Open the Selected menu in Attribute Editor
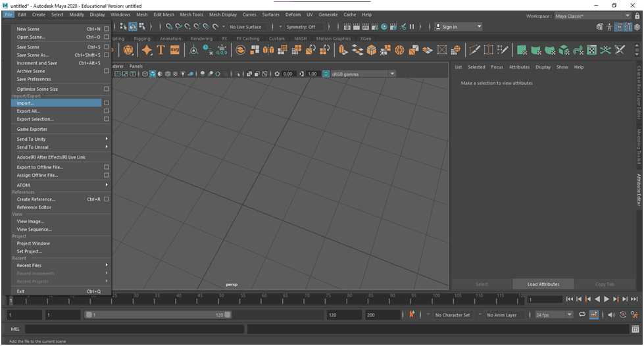This screenshot has height=346, width=644. (476, 67)
